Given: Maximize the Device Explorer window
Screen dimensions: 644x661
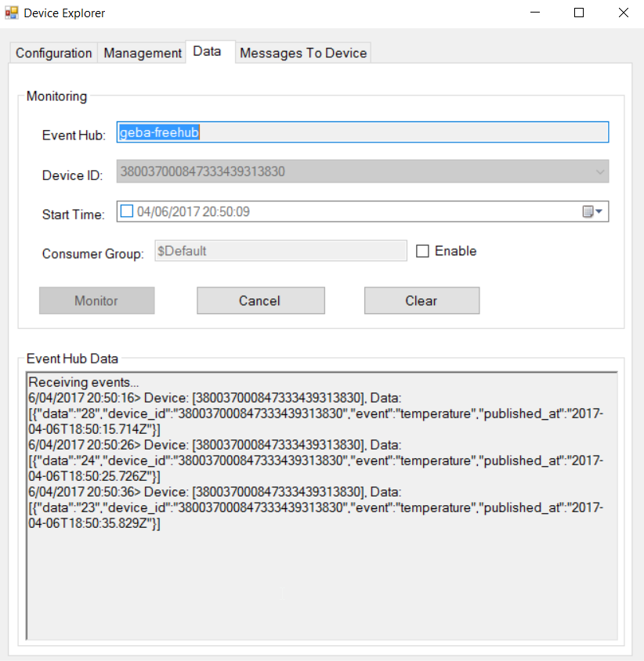Looking at the screenshot, I should 579,13.
